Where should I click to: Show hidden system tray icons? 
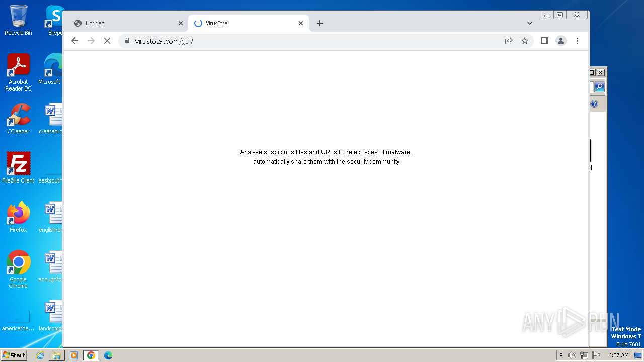561,355
